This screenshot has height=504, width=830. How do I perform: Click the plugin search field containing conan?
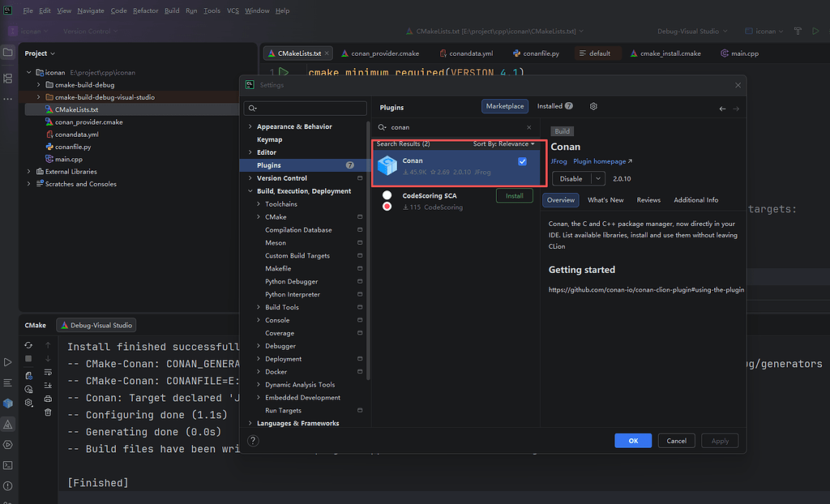[454, 127]
